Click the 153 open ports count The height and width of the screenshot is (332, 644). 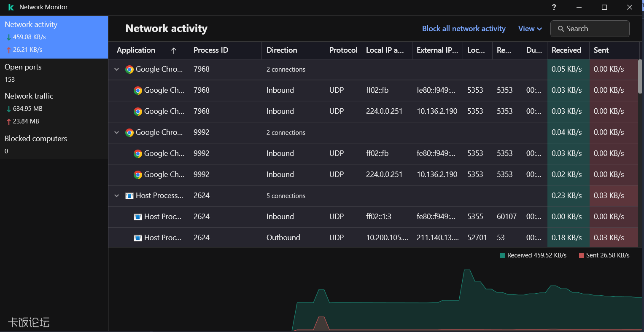coord(10,80)
